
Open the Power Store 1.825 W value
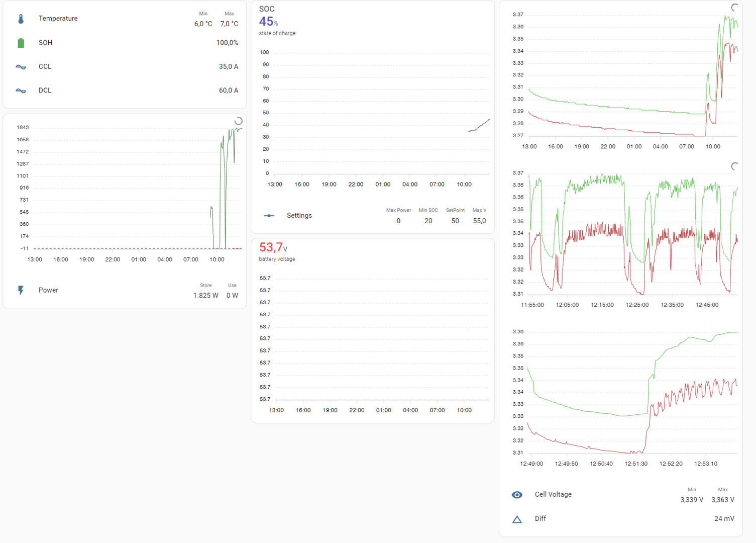tap(205, 296)
